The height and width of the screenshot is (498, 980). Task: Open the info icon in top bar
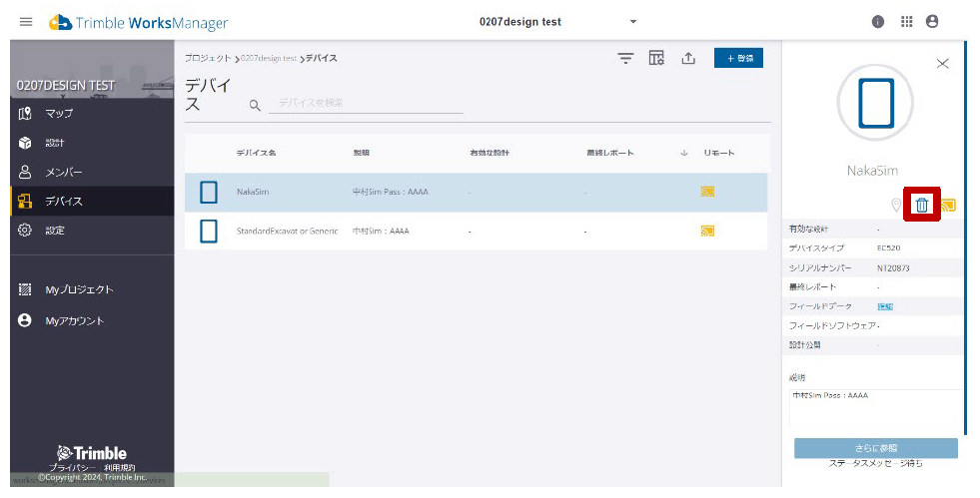tap(878, 22)
